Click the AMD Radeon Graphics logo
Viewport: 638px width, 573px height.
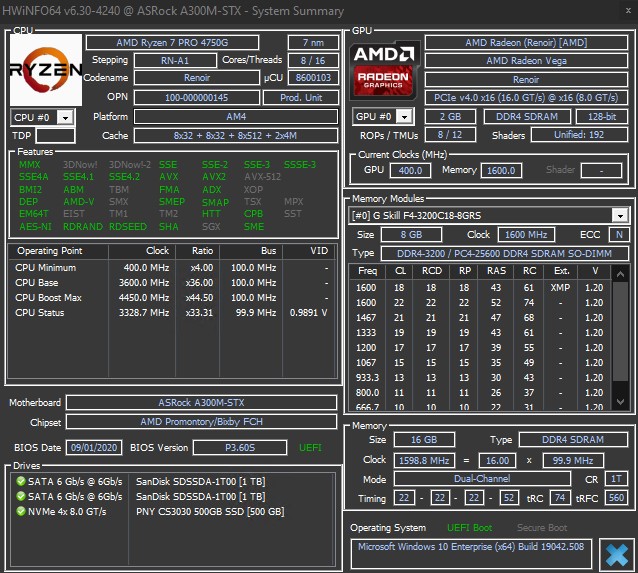point(384,70)
